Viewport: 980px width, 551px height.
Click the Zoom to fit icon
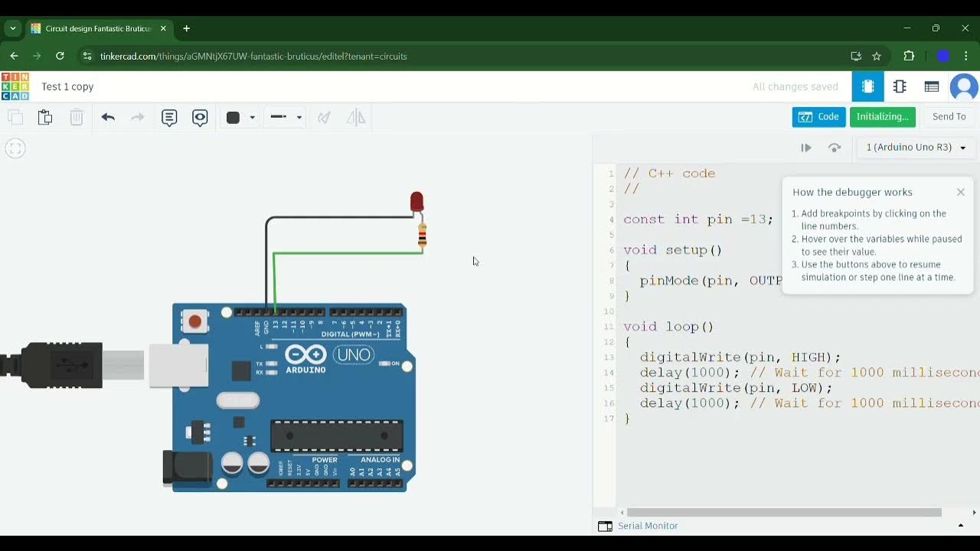pos(15,148)
